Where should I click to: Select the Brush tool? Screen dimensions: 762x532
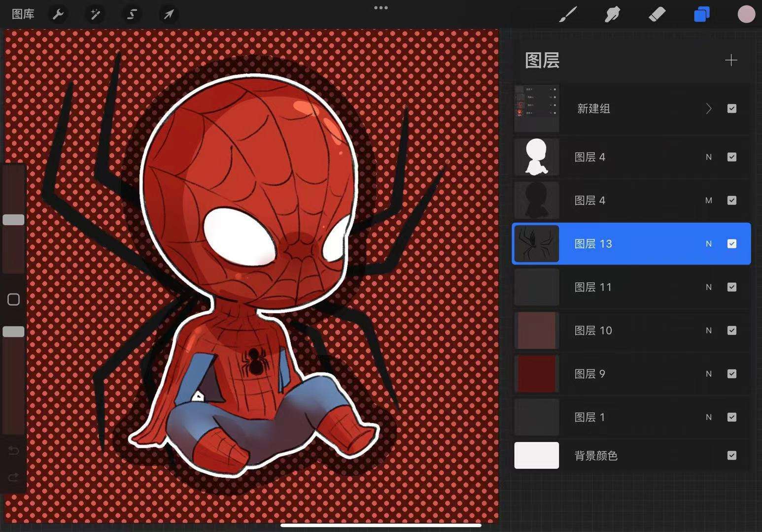(568, 14)
